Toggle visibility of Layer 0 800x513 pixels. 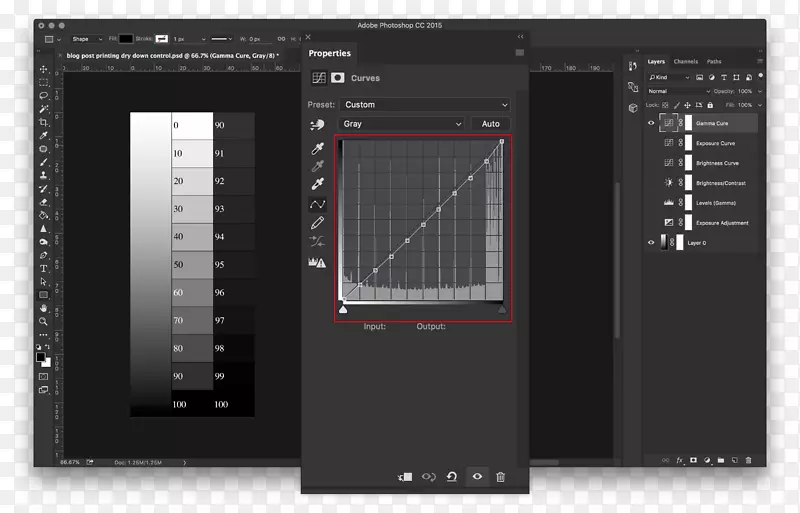tap(651, 243)
